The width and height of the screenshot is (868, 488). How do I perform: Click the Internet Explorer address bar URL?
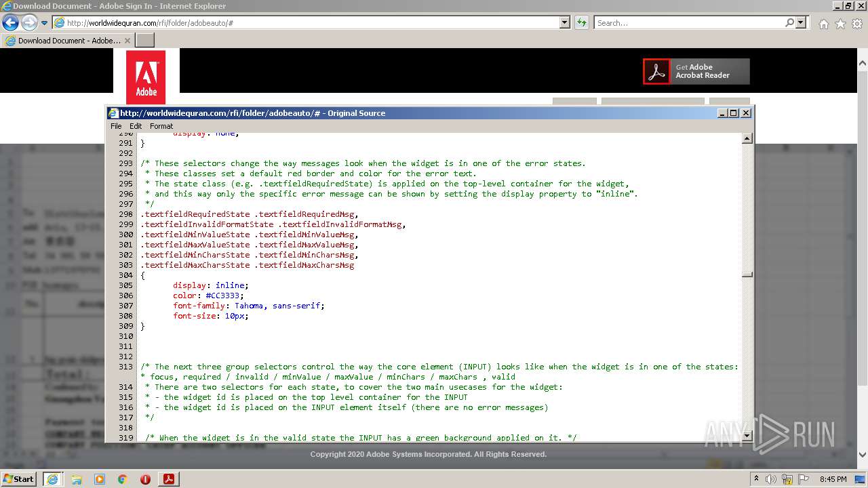click(150, 22)
